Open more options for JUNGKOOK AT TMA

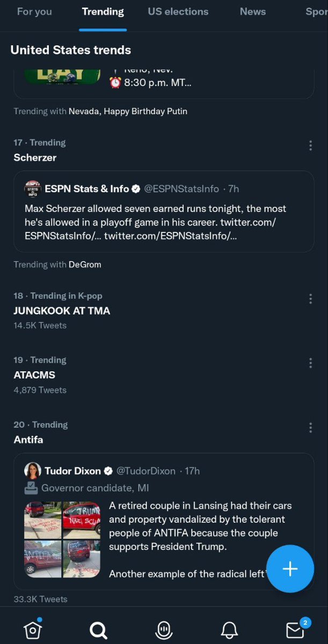[x=310, y=299]
